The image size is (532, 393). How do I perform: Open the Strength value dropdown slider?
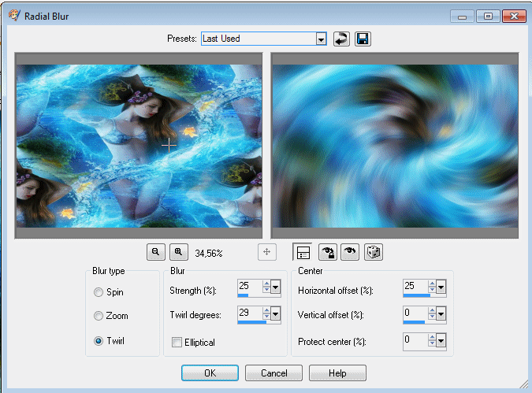coord(276,287)
